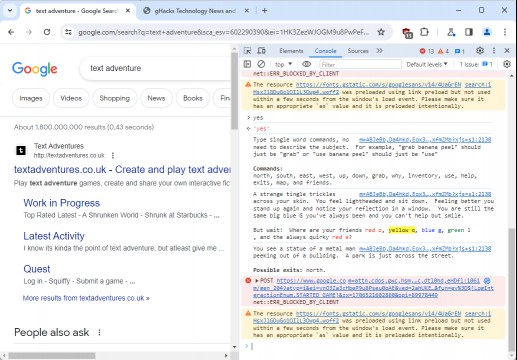This screenshot has height=360, width=517.
Task: Switch to the Elements tab
Action: 291,51
